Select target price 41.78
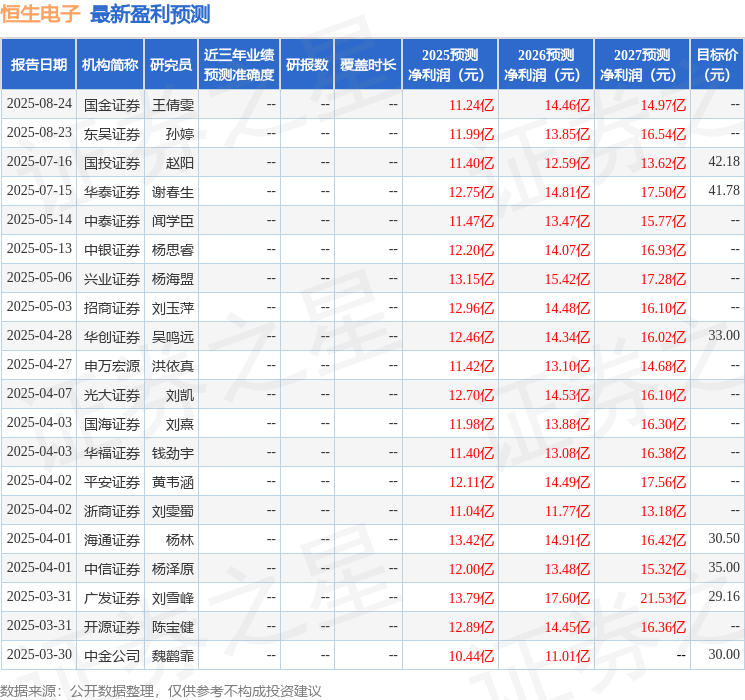The height and width of the screenshot is (700, 745). coord(724,191)
